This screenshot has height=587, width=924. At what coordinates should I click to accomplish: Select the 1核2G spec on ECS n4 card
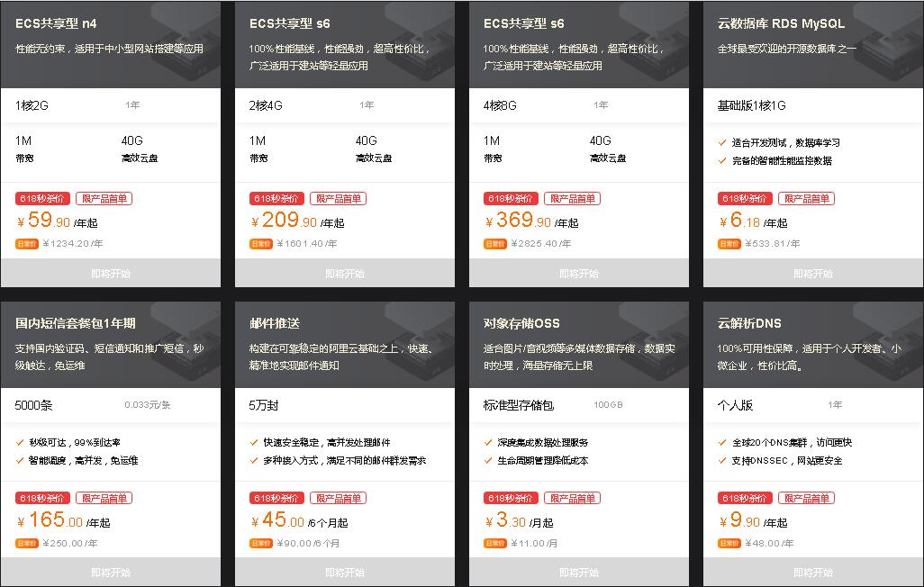coord(32,105)
